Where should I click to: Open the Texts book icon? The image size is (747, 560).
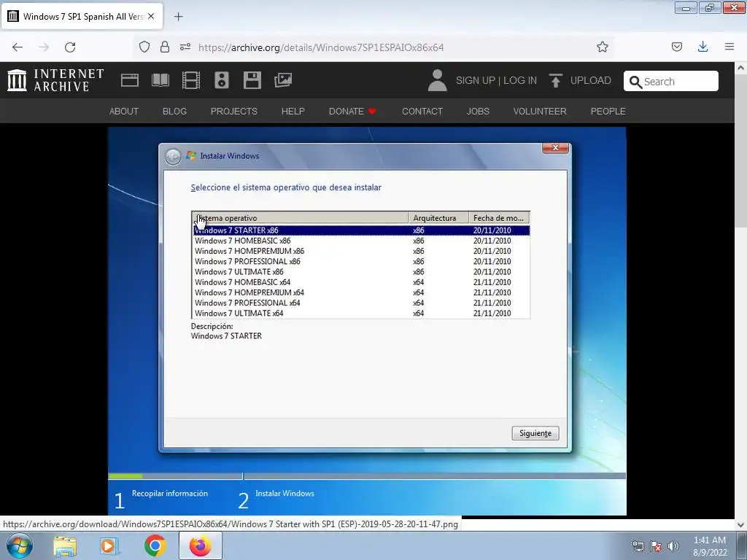tap(160, 80)
